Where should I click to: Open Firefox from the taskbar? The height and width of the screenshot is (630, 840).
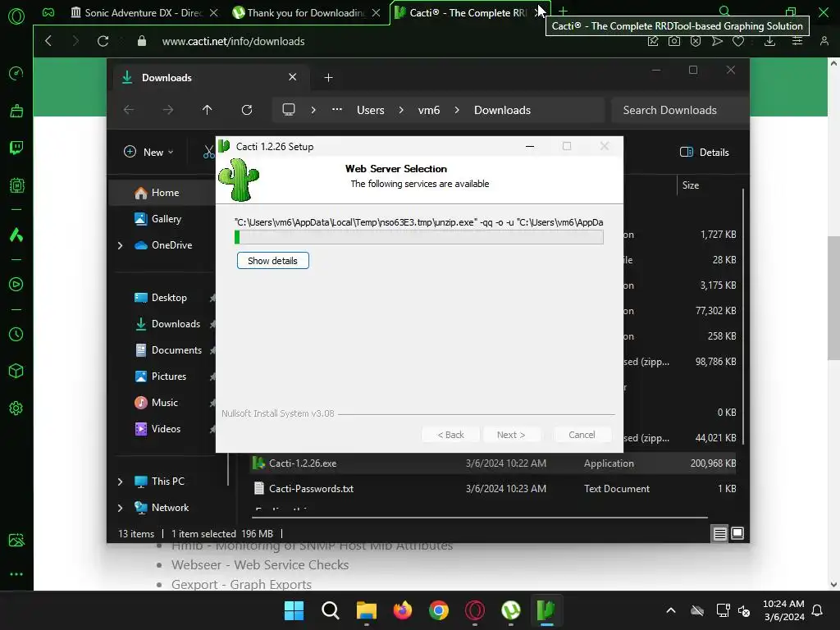tap(403, 610)
